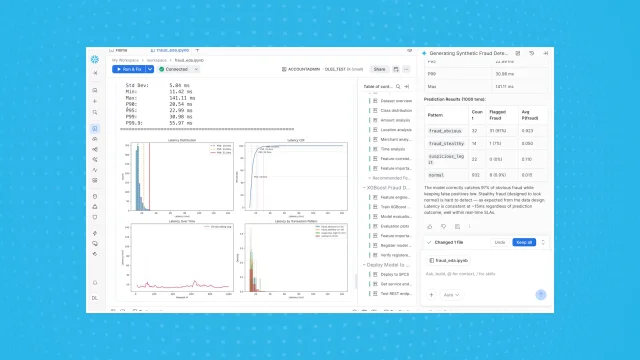Collapse the Recommended Fe... section in contents
Image resolution: width=640 pixels, height=360 pixels.
pyautogui.click(x=369, y=178)
